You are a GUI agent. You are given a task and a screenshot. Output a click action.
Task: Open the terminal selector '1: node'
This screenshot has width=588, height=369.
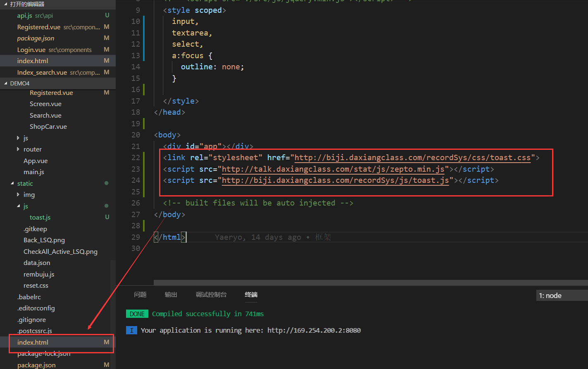pos(562,296)
